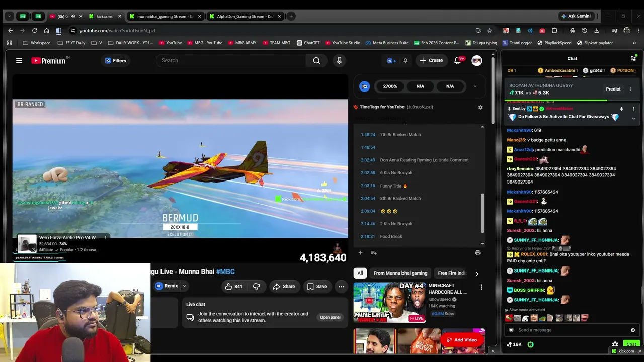The height and width of the screenshot is (362, 644).
Task: Open Meta Business Suite bookmark
Action: [x=387, y=43]
